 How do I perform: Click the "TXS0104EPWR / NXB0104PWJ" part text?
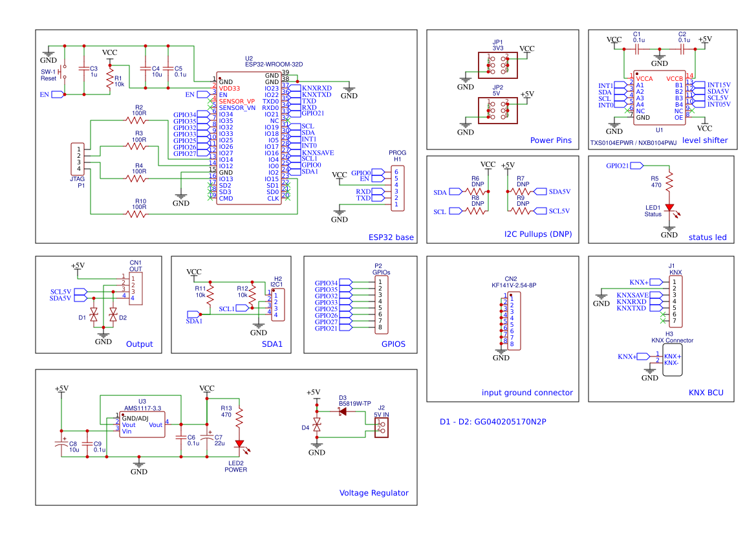click(x=633, y=143)
